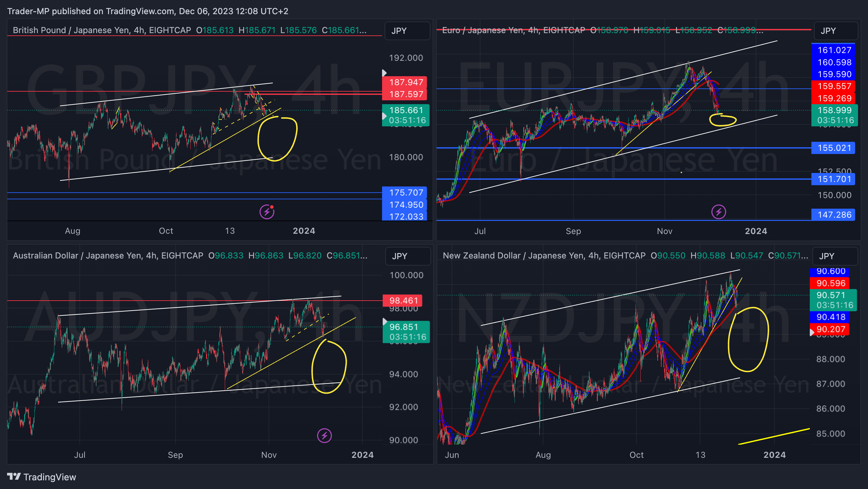Screen dimensions: 868x489
Task: Click the 150.000 EURJPY axis value
Action: coord(834,195)
